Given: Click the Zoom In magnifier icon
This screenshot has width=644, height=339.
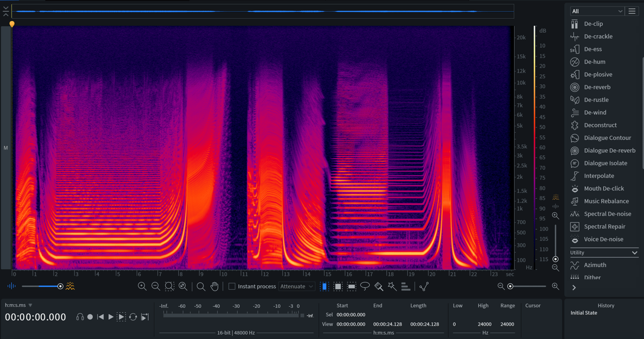Looking at the screenshot, I should pos(143,286).
